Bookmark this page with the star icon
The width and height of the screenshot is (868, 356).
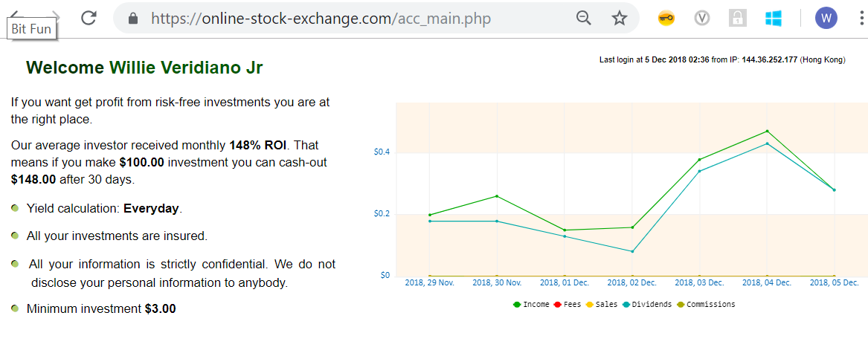pyautogui.click(x=619, y=18)
